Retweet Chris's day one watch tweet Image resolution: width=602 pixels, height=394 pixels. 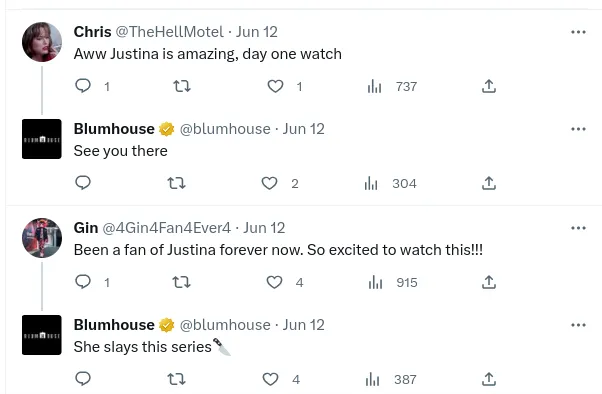click(x=182, y=86)
